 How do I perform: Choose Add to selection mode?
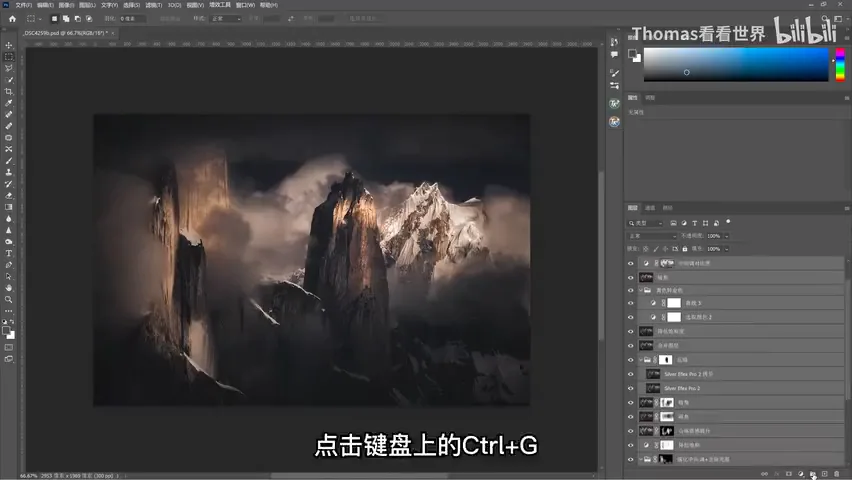pyautogui.click(x=66, y=18)
